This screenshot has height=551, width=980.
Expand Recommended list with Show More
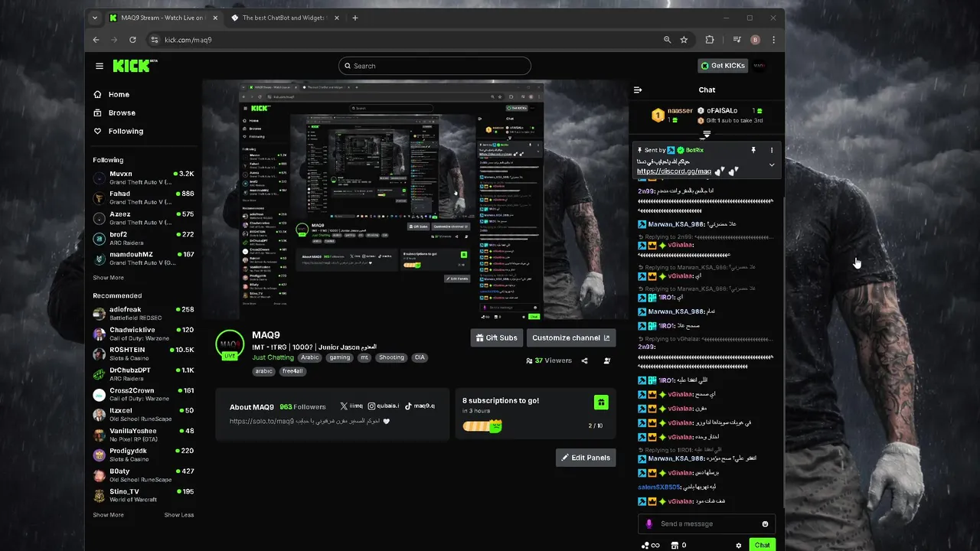pos(108,515)
